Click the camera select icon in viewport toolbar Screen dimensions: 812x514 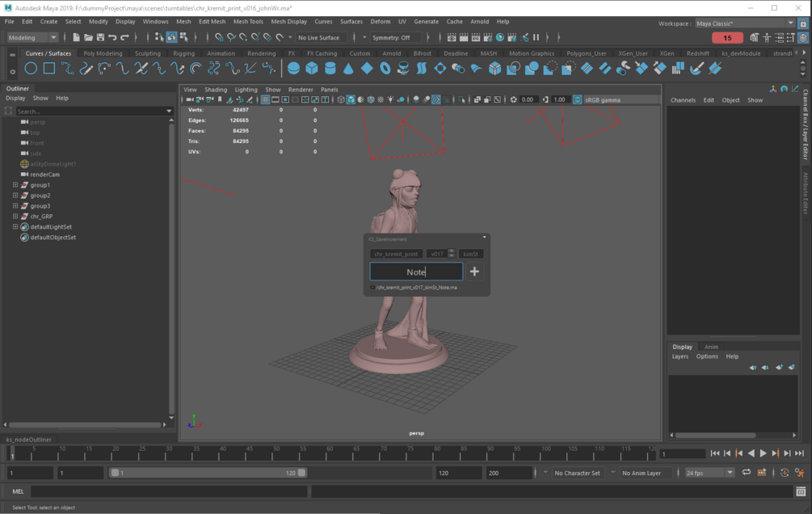pyautogui.click(x=190, y=99)
